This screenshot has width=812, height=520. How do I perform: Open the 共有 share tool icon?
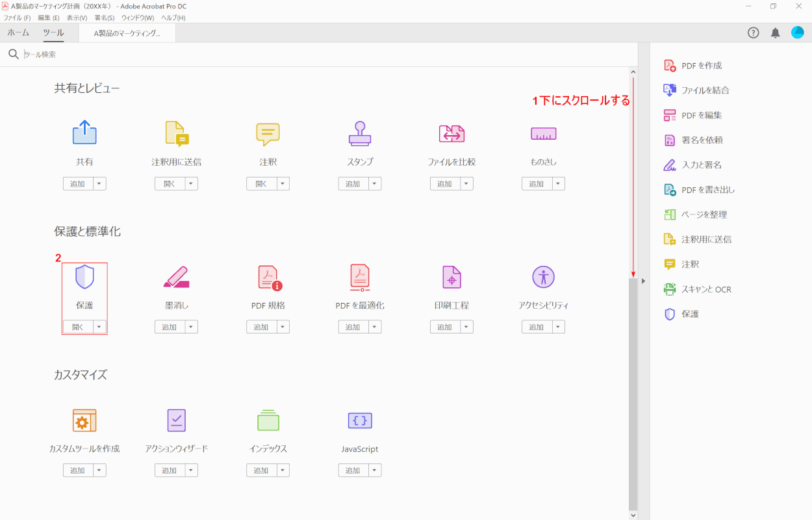click(x=84, y=133)
